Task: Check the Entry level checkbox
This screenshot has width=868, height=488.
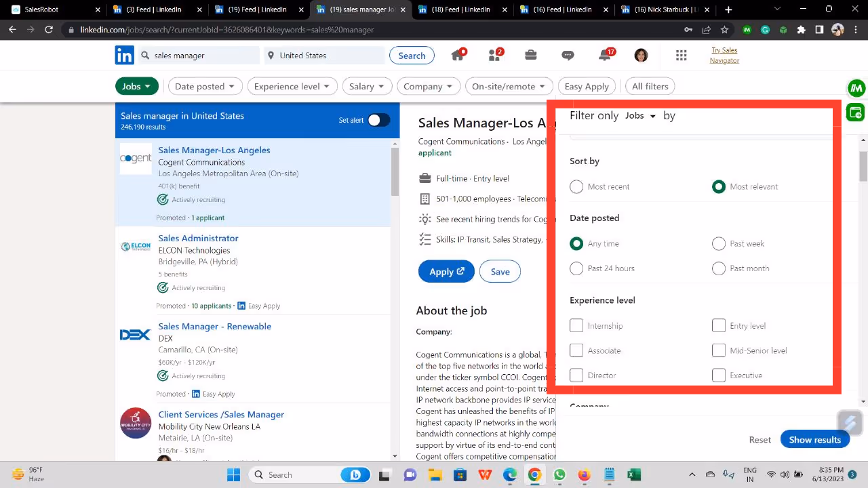Action: point(719,326)
